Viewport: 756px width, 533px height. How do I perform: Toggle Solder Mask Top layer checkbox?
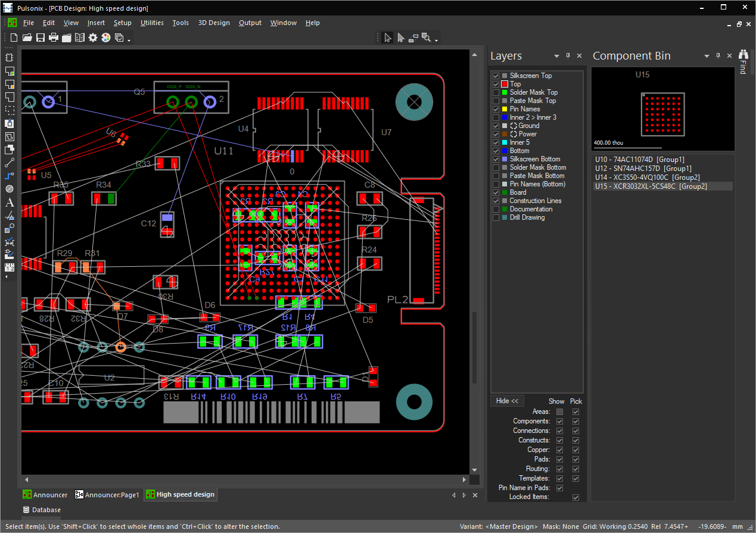click(x=496, y=92)
